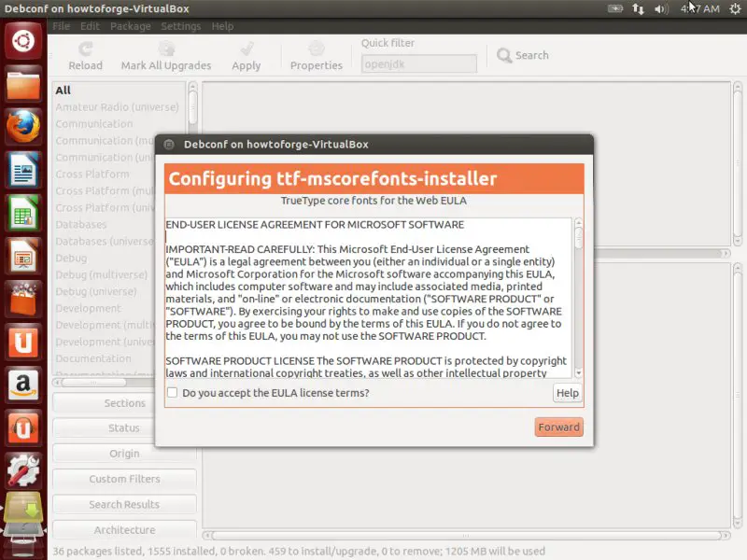Viewport: 747px width, 560px height.
Task: Select the Databases section
Action: point(81,224)
